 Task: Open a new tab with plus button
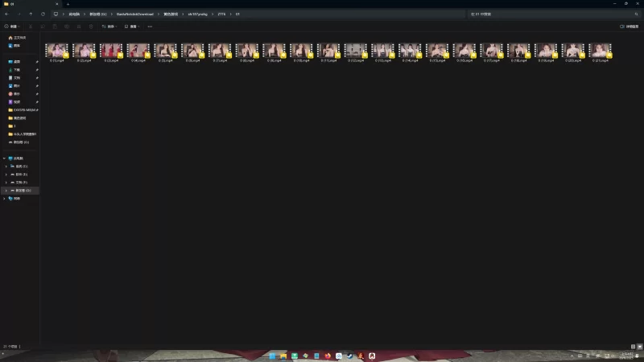(68, 4)
